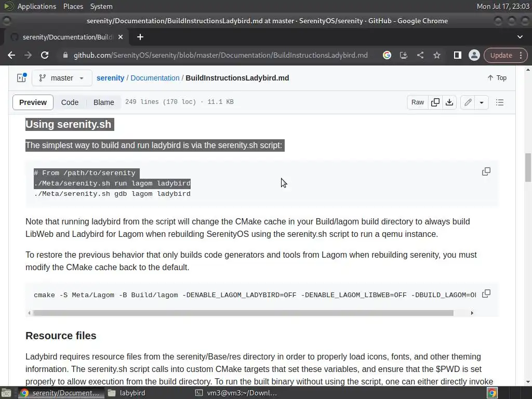Click the serenity/Document taskbar entry

point(60,393)
